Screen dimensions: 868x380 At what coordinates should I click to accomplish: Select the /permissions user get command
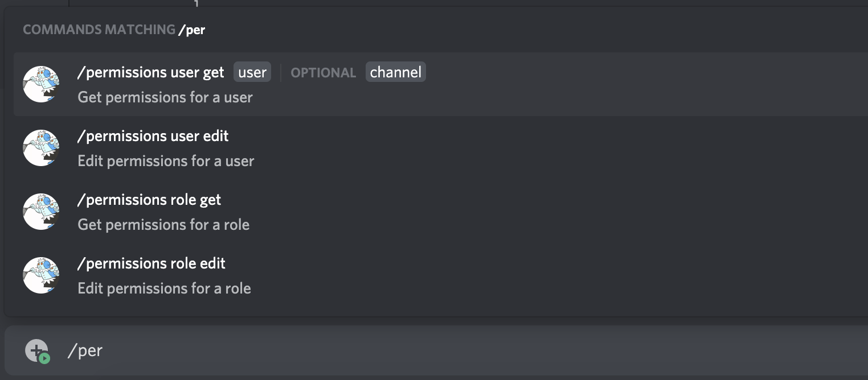coord(150,72)
